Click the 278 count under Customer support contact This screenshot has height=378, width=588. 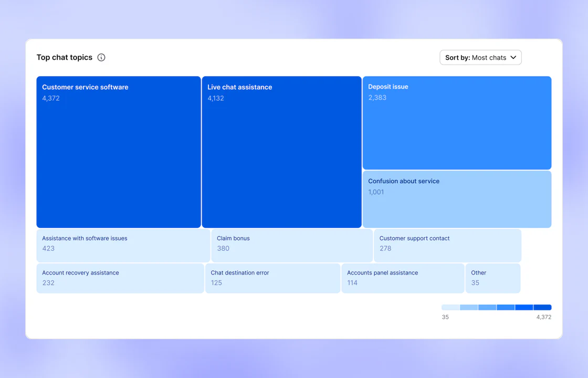(385, 248)
